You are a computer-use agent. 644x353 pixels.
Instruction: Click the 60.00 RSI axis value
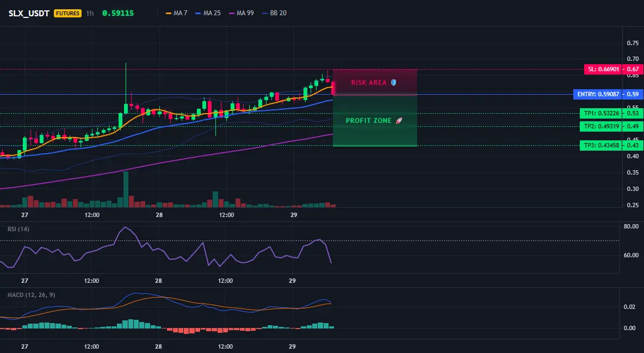[x=631, y=255]
